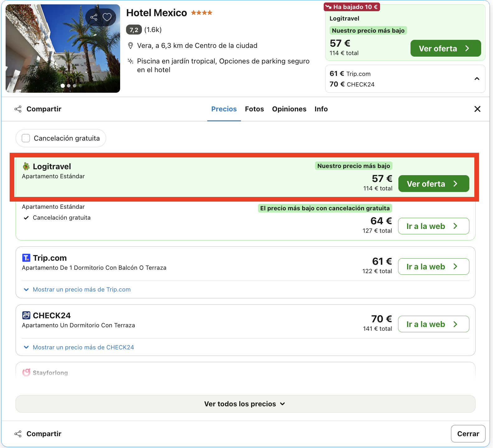Click the CHECK24 logo icon

tap(26, 315)
